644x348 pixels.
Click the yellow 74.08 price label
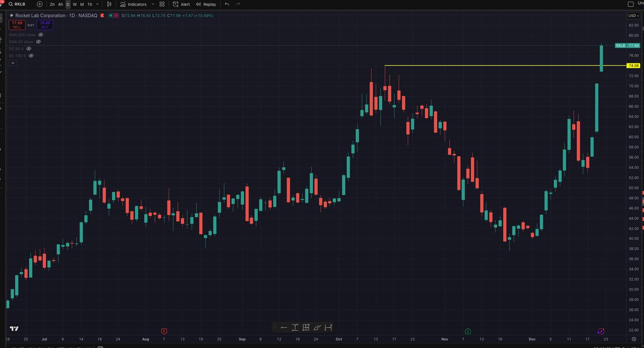click(633, 66)
